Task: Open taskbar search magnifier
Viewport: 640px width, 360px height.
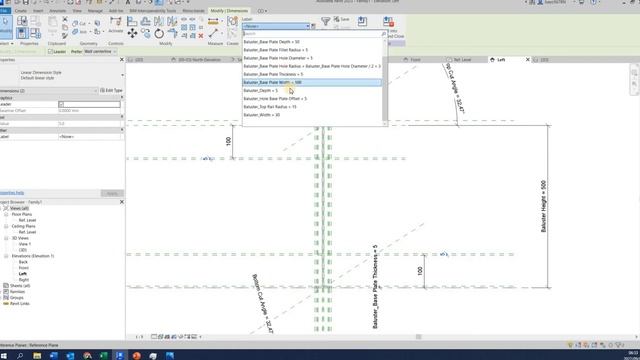Action: click(x=20, y=356)
